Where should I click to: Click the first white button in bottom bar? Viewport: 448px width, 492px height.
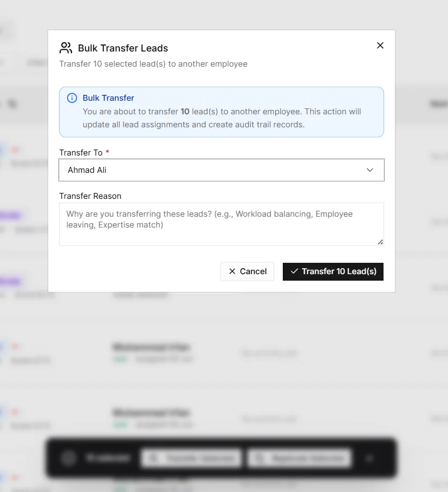[191, 458]
